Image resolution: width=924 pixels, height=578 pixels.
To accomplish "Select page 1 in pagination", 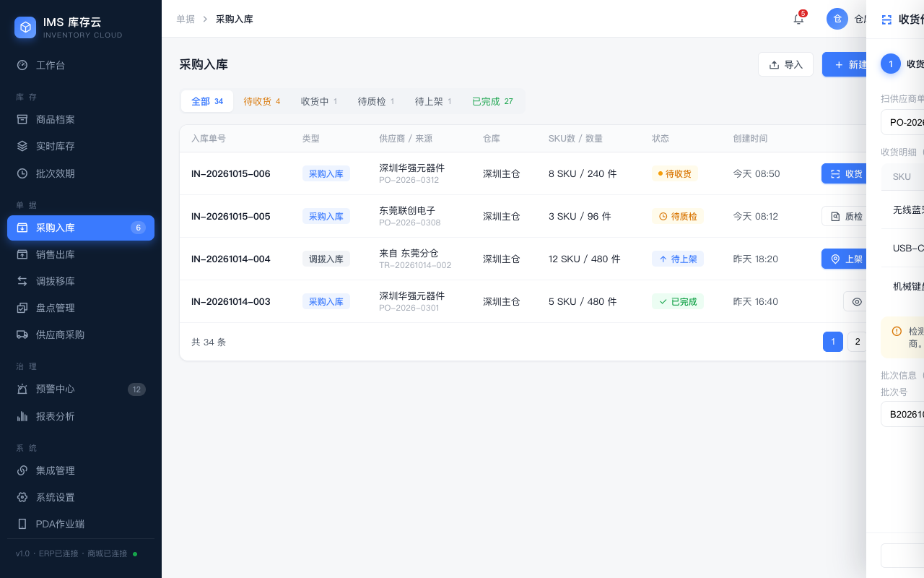I will tap(833, 342).
